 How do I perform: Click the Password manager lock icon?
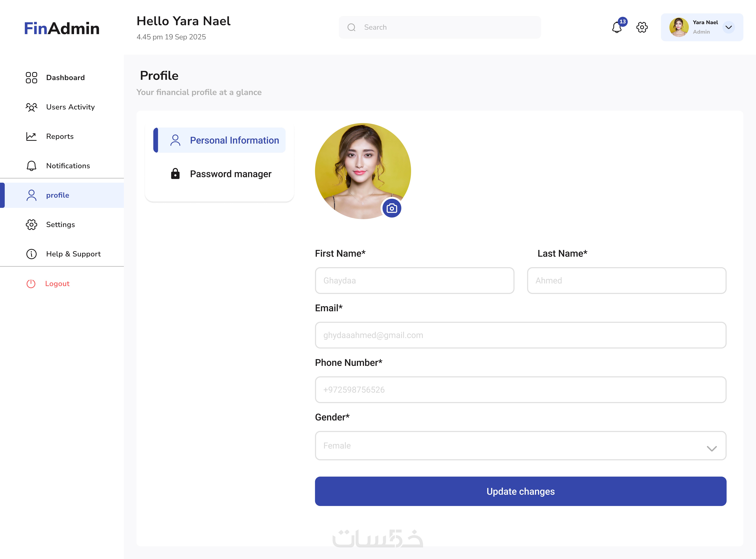[x=175, y=174]
